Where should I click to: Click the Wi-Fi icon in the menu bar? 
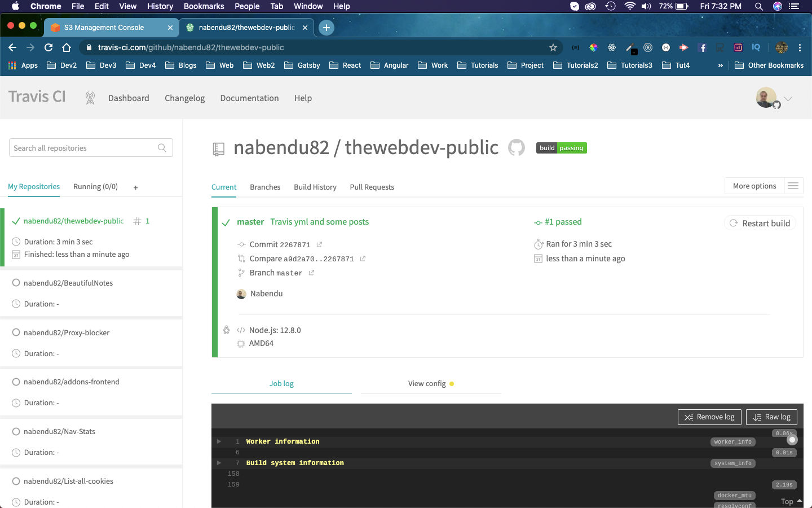pyautogui.click(x=629, y=6)
